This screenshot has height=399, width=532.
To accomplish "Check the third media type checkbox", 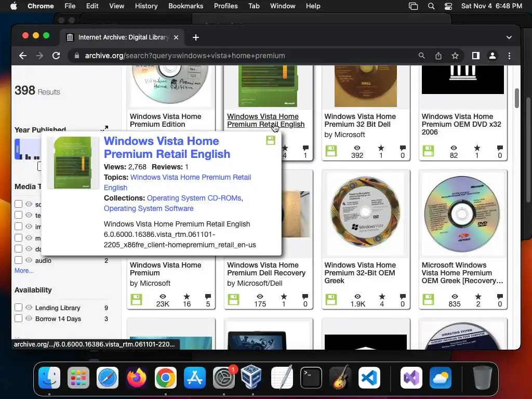I will (x=19, y=227).
